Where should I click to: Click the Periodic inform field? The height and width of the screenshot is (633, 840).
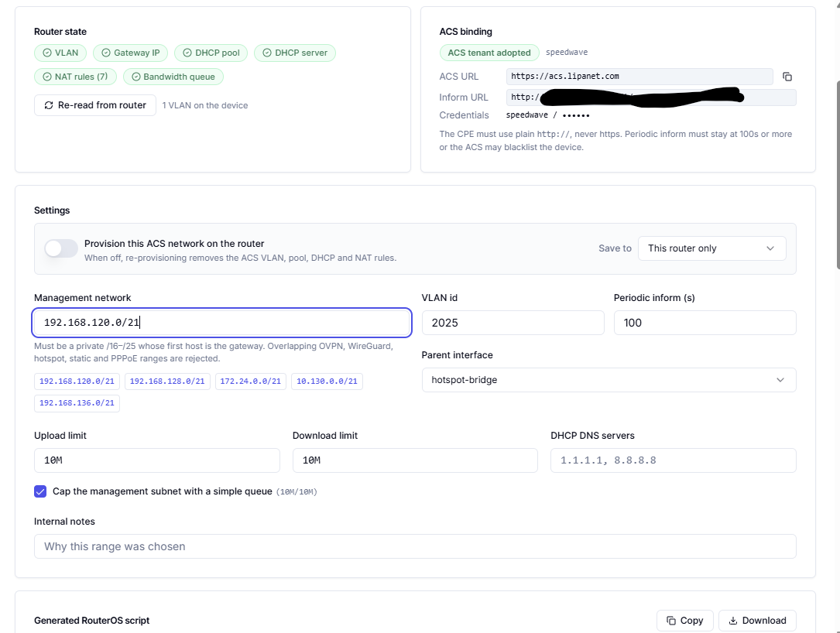click(705, 323)
